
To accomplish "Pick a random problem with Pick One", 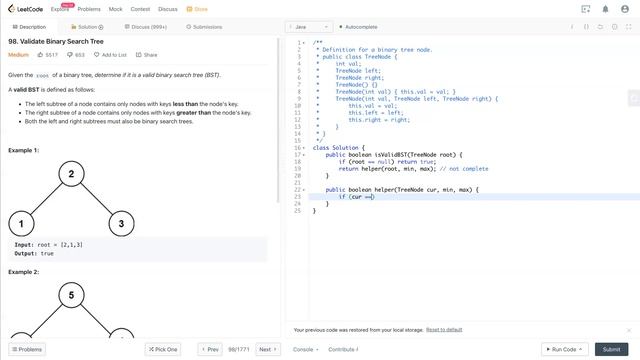I will coord(163,349).
